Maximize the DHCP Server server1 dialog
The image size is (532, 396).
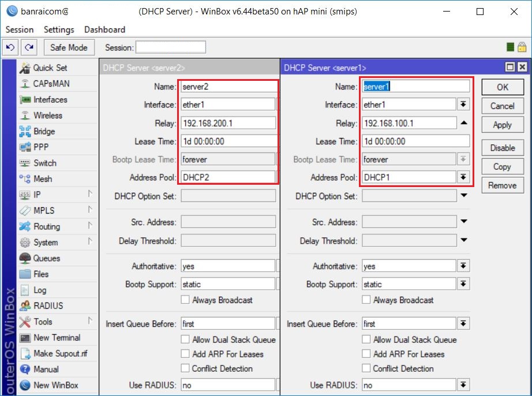510,67
